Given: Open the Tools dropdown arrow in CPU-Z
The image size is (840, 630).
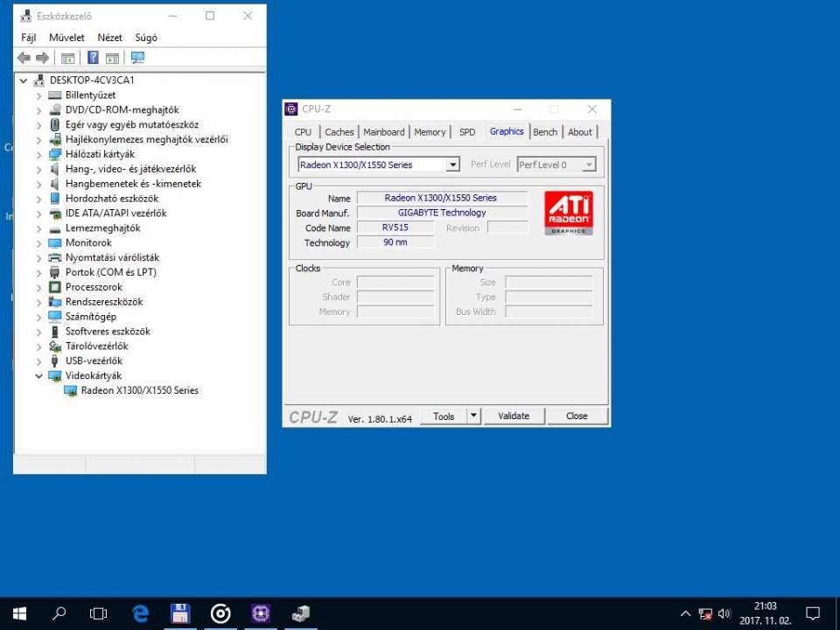Looking at the screenshot, I should (473, 416).
